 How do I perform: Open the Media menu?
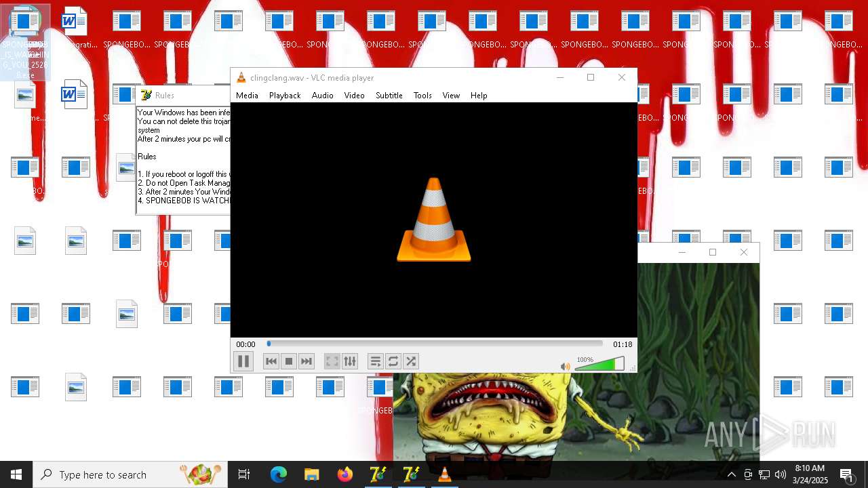pyautogui.click(x=247, y=96)
